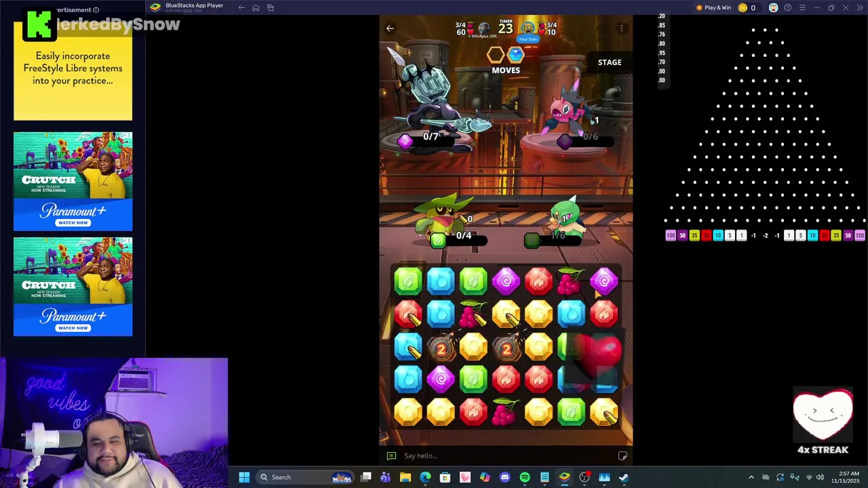Click the STAGE label

point(610,62)
